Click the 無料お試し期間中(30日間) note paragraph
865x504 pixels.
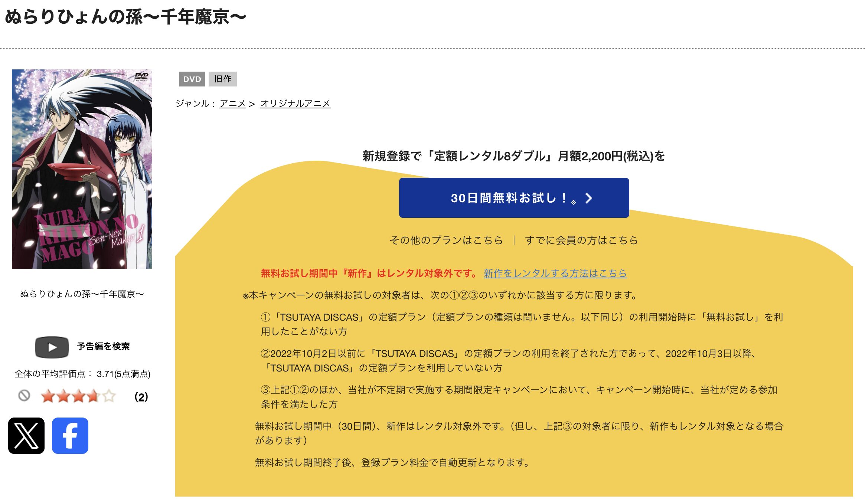pos(519,433)
